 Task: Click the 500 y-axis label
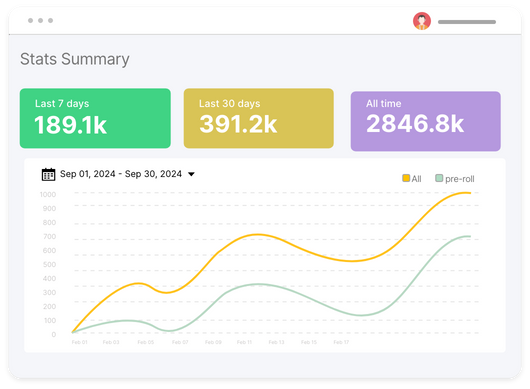coord(49,265)
